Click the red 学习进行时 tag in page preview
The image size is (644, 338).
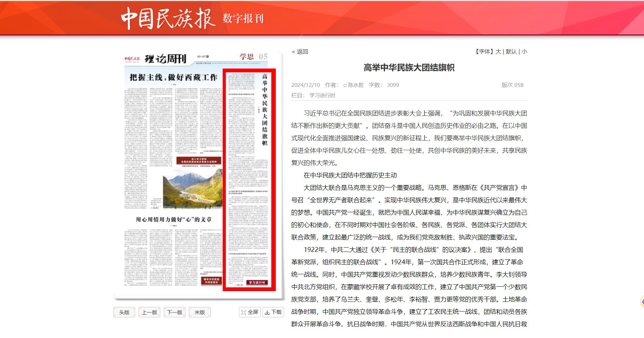[257, 283]
